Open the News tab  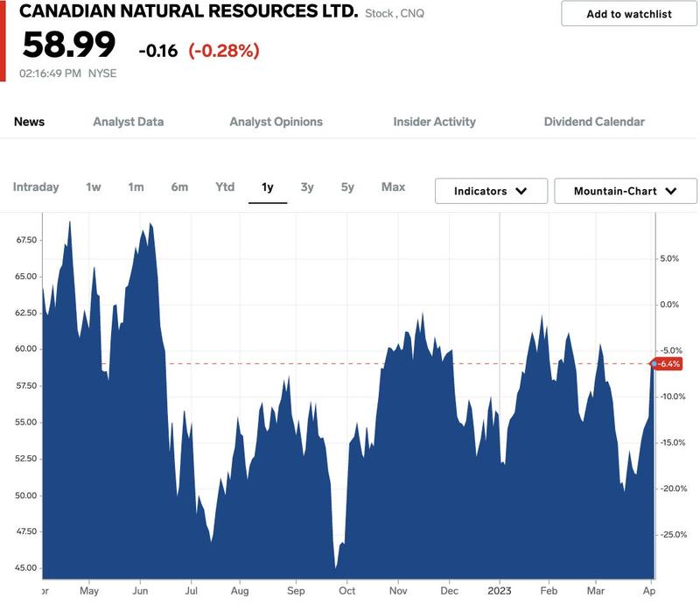click(30, 122)
